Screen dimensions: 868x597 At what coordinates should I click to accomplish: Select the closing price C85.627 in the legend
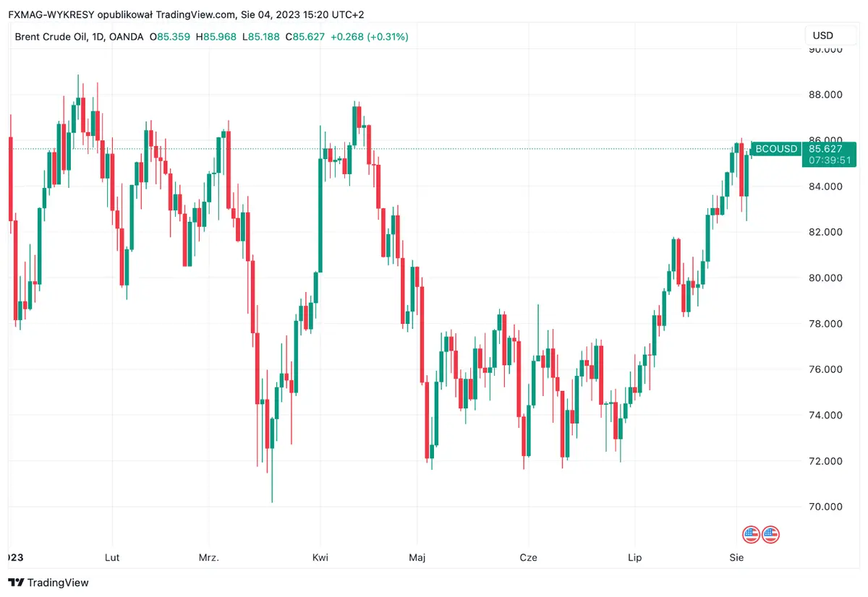coord(305,36)
